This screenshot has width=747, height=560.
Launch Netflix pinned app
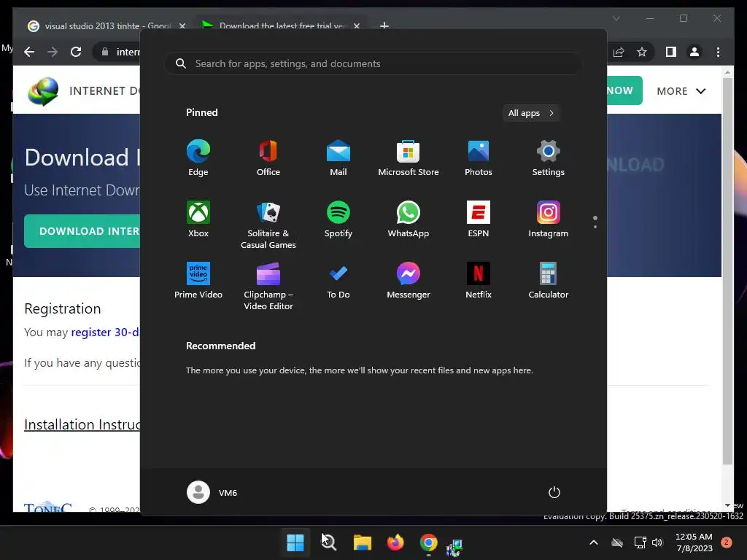pos(479,281)
